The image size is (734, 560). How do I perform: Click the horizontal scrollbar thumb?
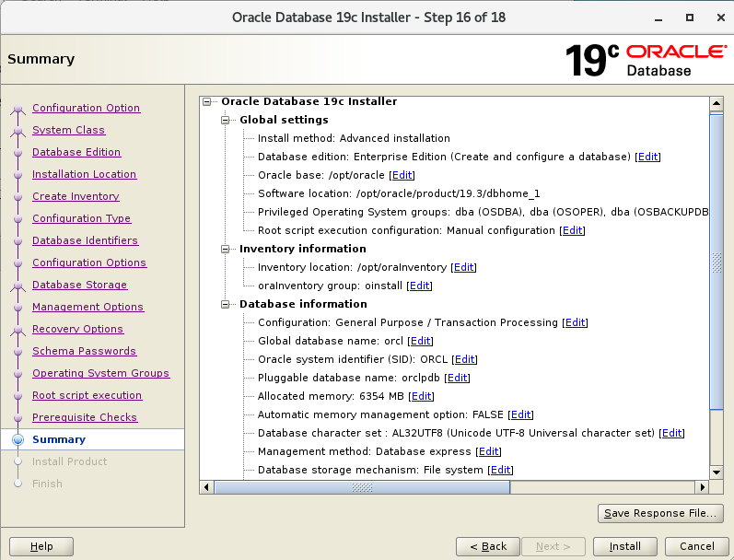tap(362, 487)
